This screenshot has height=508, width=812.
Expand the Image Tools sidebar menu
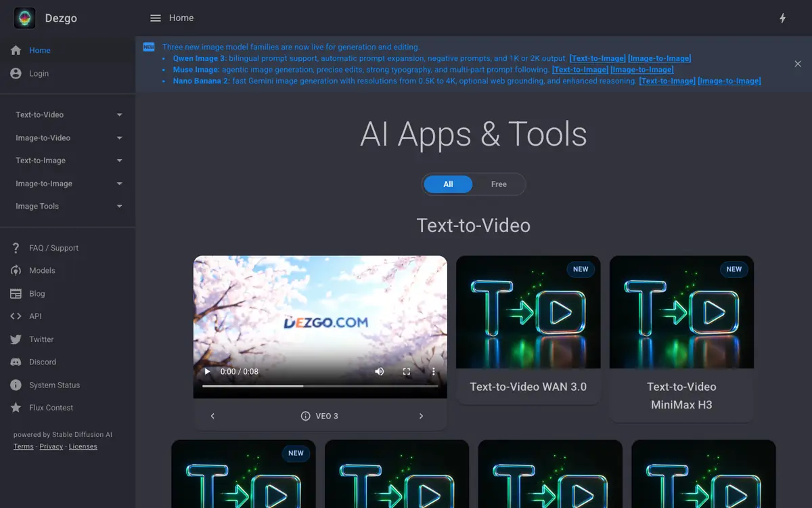pos(68,206)
